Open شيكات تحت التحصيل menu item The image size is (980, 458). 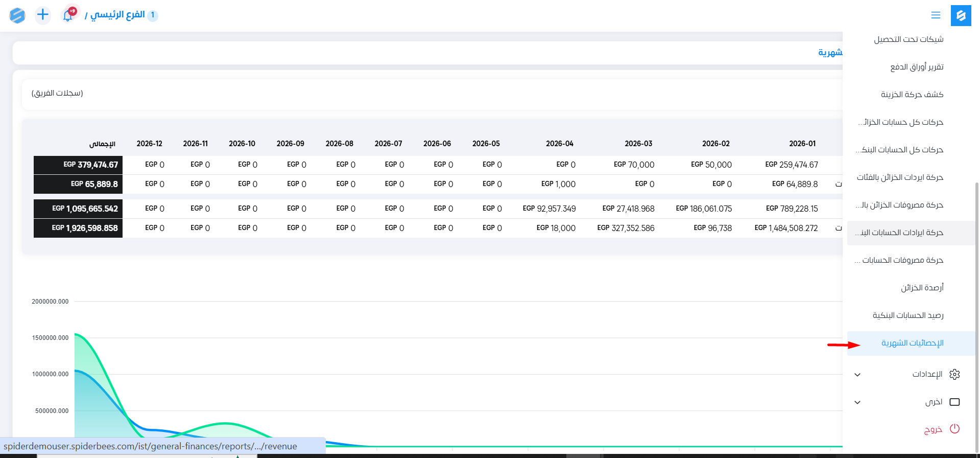(909, 39)
